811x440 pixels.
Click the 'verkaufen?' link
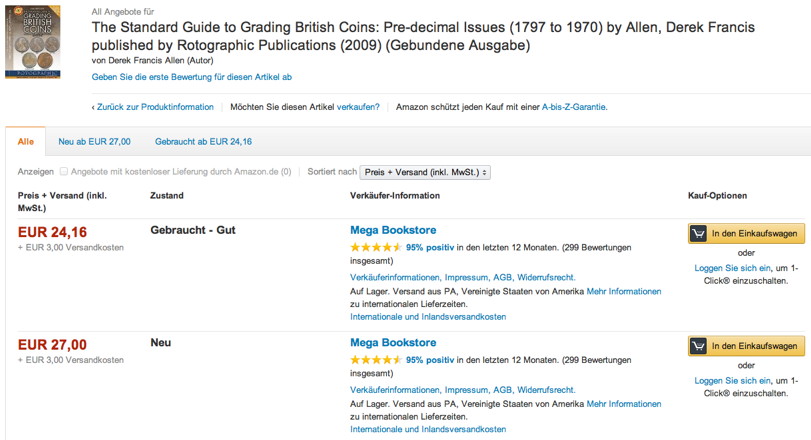[358, 107]
